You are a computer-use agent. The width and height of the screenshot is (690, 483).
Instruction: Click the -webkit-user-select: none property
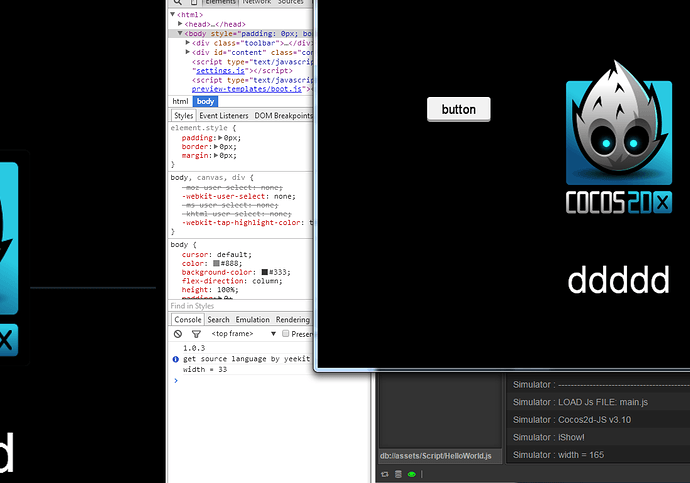tap(239, 196)
